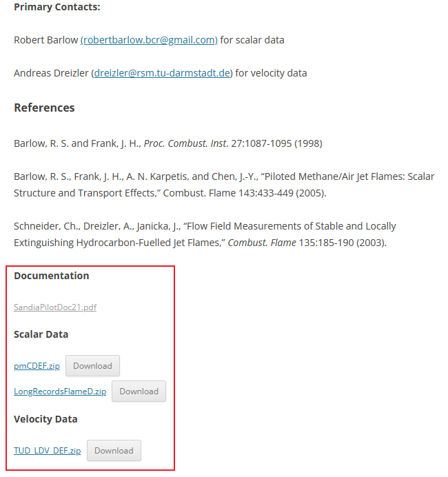Click the name Robert Barlow
This screenshot has width=448, height=477.
click(x=45, y=40)
